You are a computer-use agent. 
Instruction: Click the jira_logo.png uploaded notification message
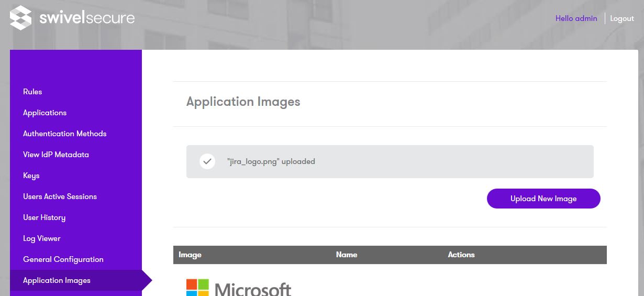[x=271, y=161]
